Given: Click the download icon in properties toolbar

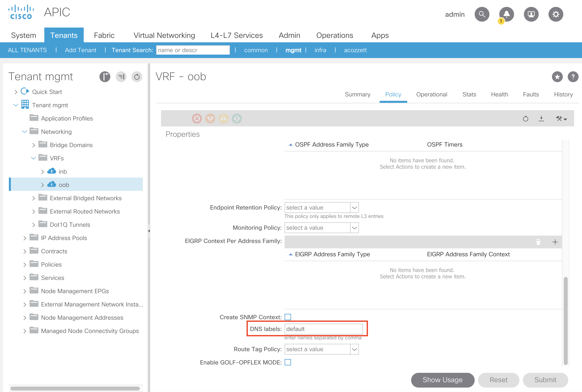Looking at the screenshot, I should [541, 119].
